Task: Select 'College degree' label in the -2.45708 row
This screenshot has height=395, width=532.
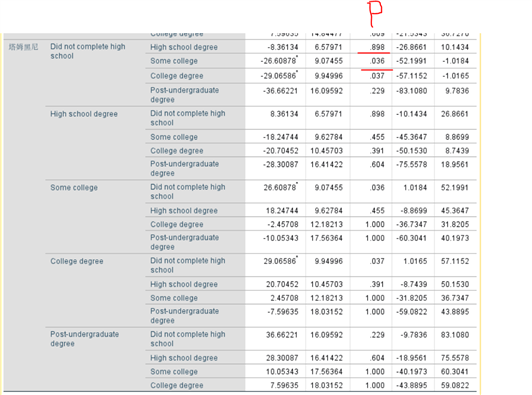Action: [177, 224]
